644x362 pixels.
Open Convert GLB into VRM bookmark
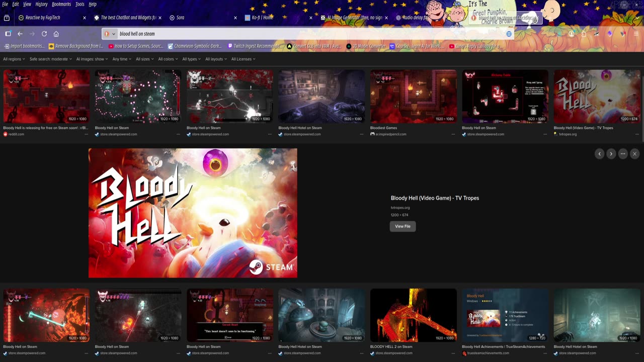(314, 46)
